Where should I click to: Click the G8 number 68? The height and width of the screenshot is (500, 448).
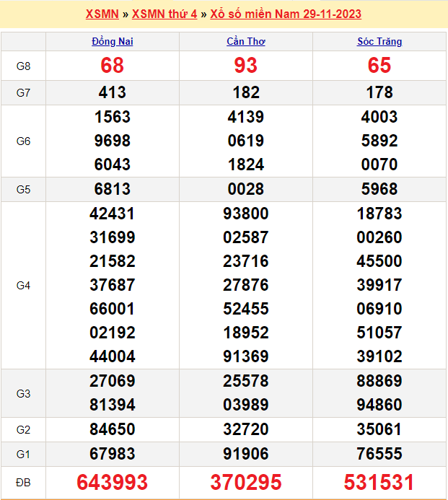113,66
